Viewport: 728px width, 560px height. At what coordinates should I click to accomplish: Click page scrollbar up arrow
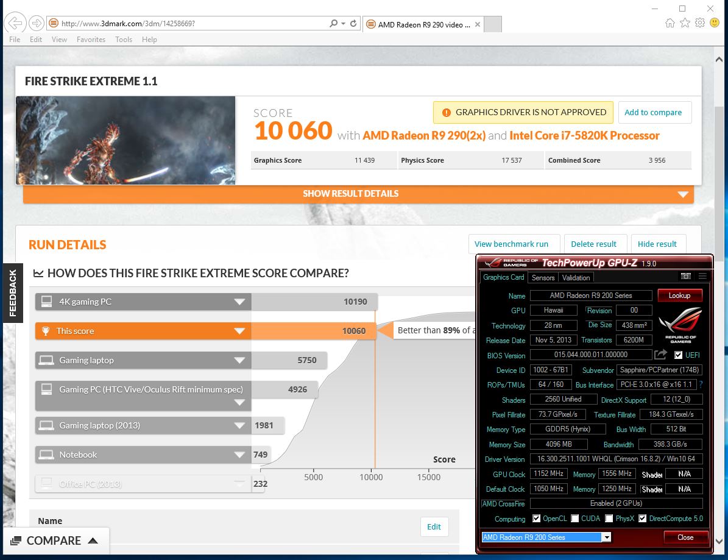(719, 60)
